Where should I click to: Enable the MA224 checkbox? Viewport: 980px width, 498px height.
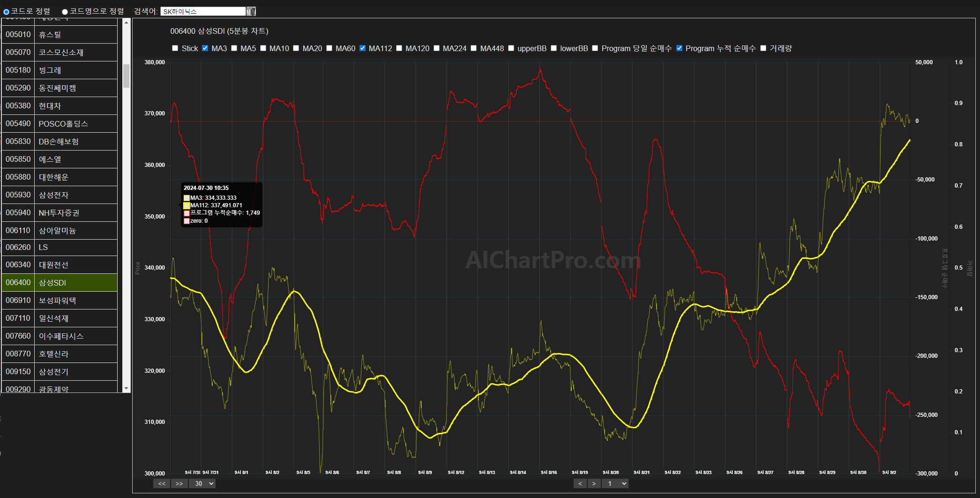436,48
